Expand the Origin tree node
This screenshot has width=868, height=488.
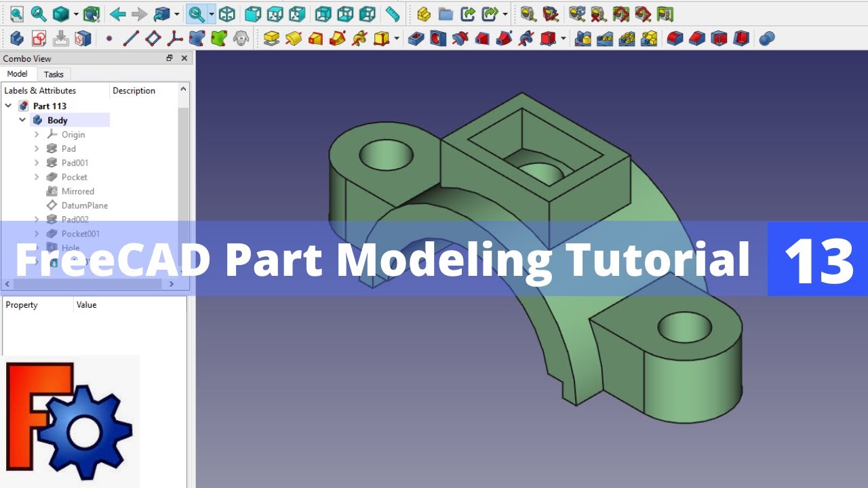coord(37,134)
